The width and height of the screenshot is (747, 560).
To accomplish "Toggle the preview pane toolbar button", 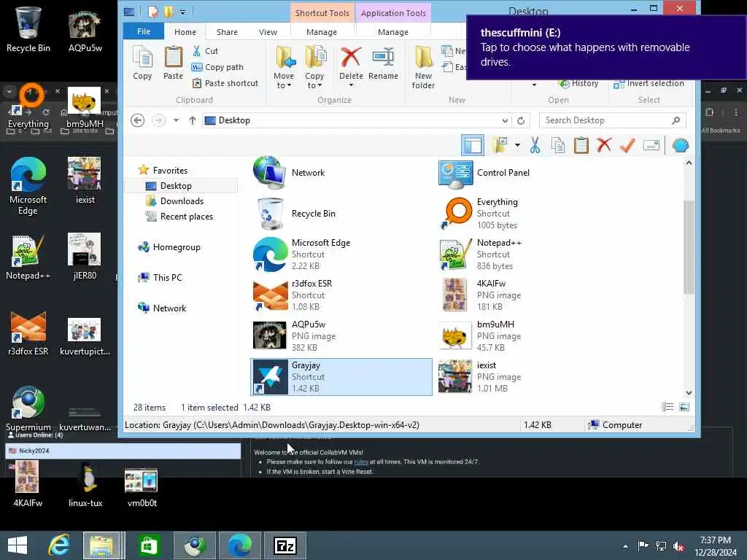I will (x=473, y=145).
